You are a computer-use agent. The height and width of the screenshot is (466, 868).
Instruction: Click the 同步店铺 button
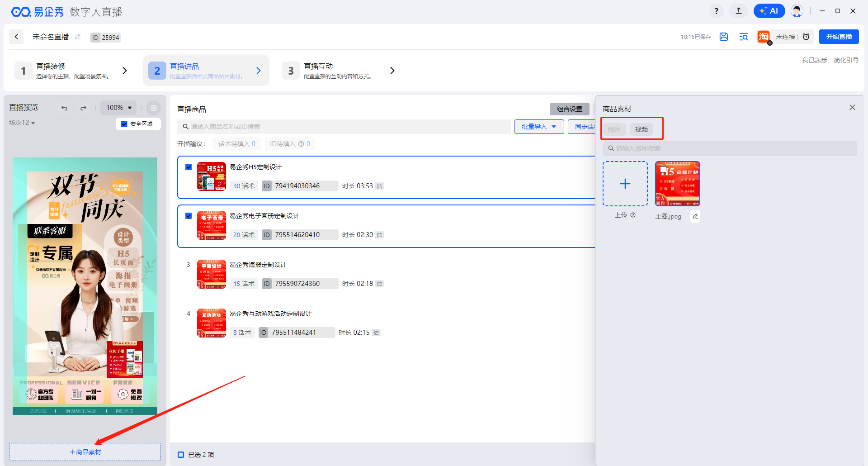582,127
